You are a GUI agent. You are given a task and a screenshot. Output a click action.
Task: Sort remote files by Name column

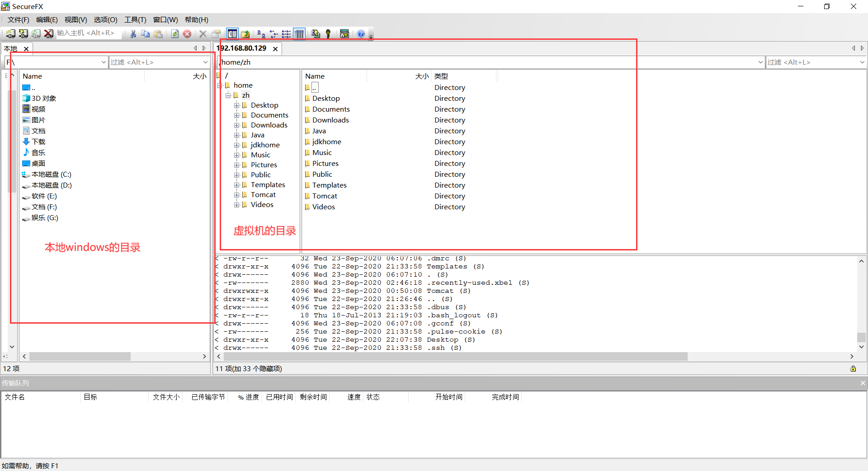(335, 76)
